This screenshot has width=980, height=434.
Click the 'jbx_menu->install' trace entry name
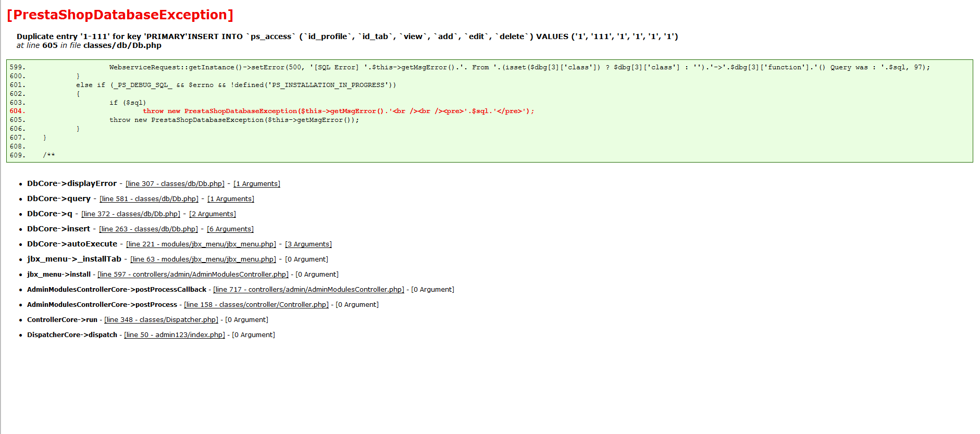point(59,275)
